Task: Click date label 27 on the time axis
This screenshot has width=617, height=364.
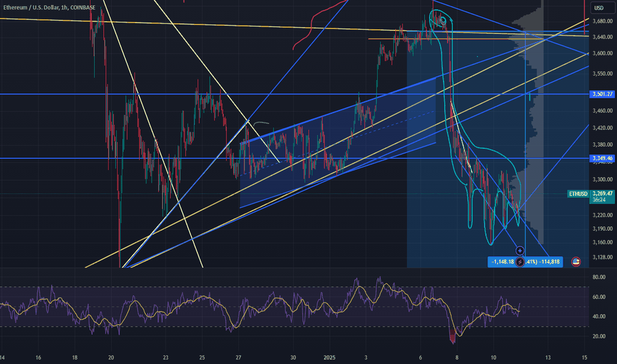Action: 238,357
